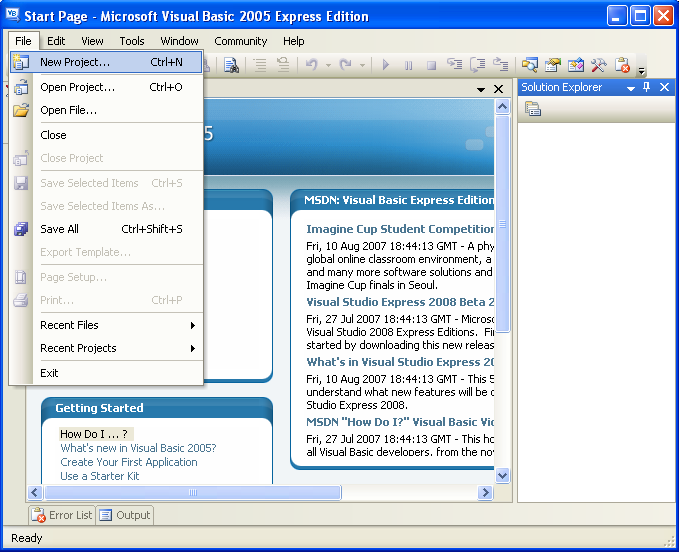Open the active files dropdown arrow

481,90
